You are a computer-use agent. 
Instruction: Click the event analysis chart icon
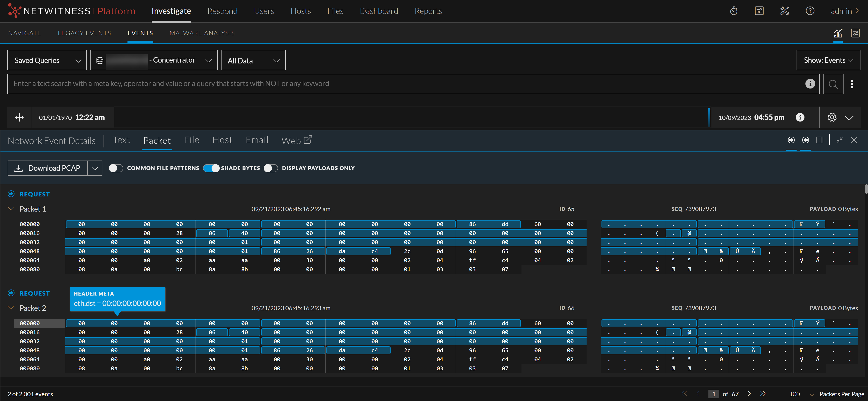point(838,33)
